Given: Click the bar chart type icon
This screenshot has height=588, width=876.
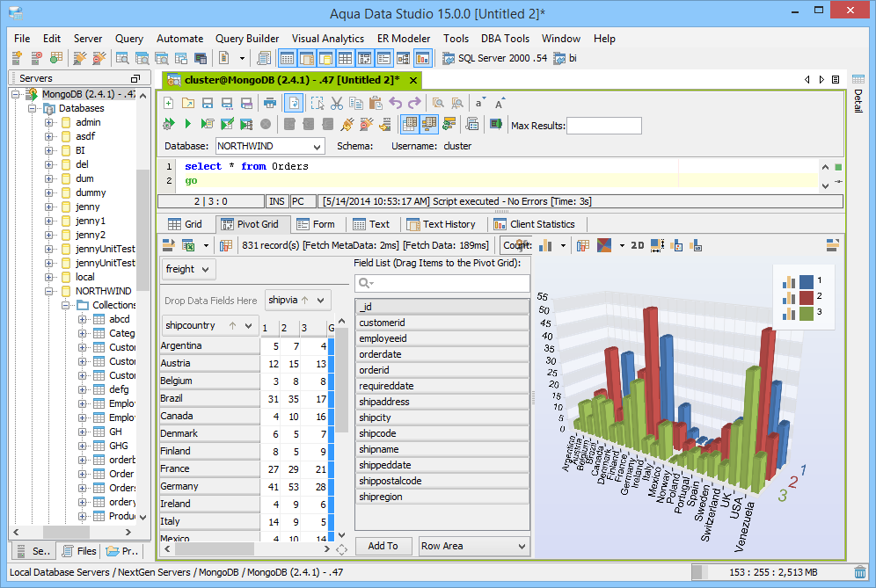Looking at the screenshot, I should (x=546, y=246).
